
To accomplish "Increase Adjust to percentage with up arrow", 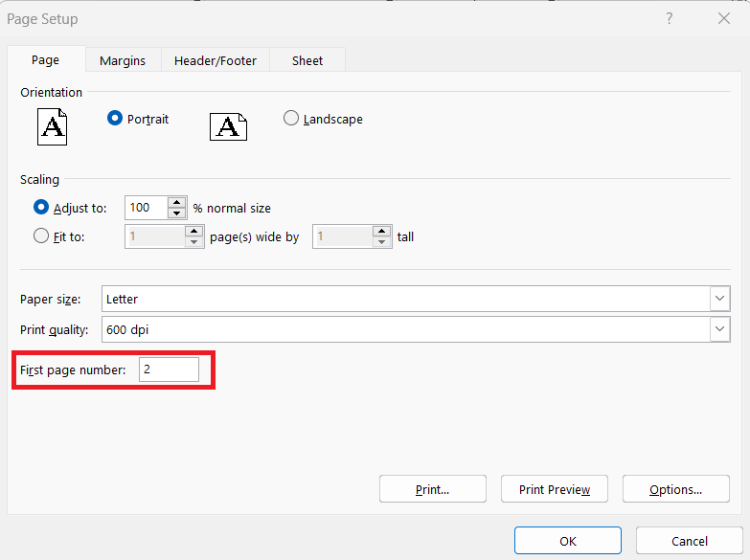I will click(177, 202).
